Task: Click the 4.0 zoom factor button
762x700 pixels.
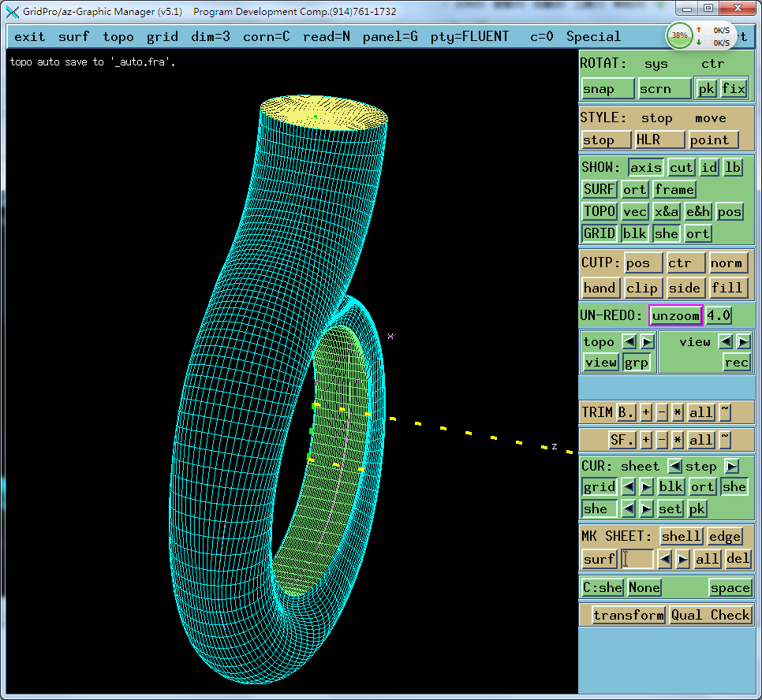Action: [x=718, y=315]
